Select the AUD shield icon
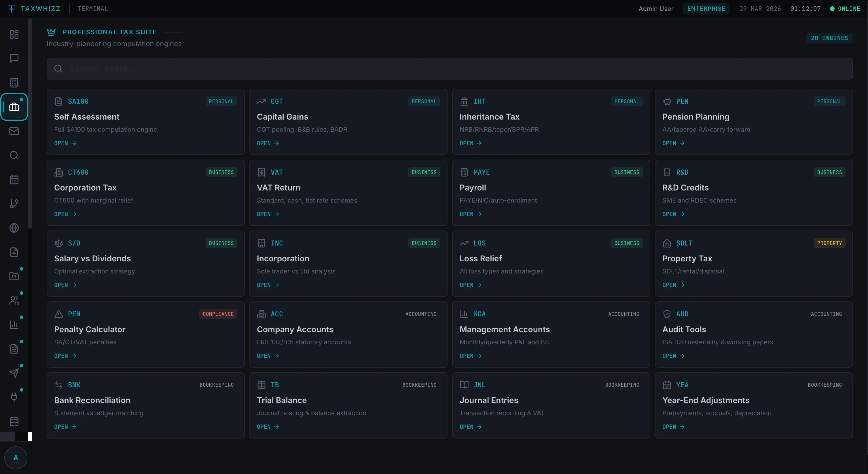This screenshot has height=474, width=868. click(667, 314)
